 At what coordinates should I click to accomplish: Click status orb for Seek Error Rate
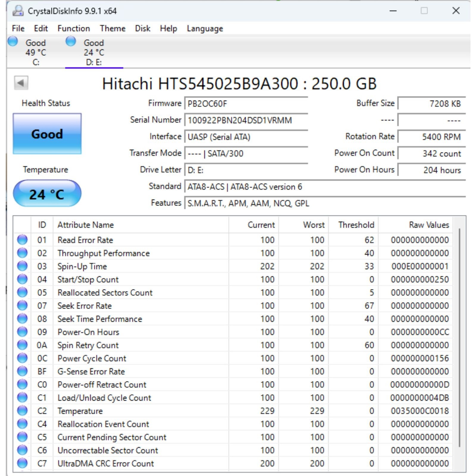[22, 305]
